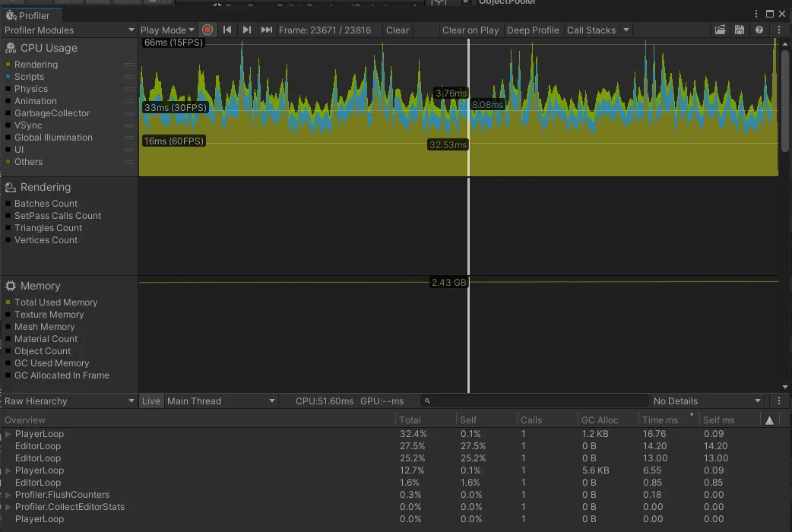Viewport: 792px width, 532px height.
Task: Save profiler data with the disk icon
Action: coord(739,30)
